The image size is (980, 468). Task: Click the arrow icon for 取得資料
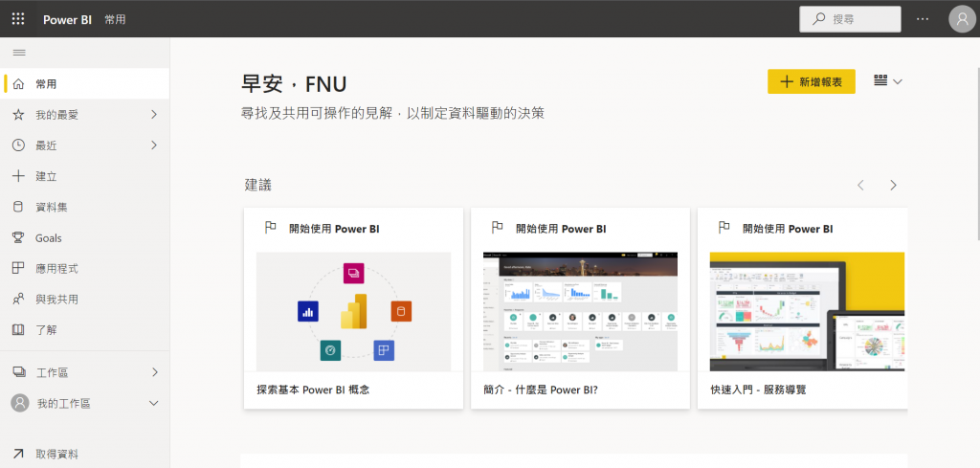[x=19, y=455]
